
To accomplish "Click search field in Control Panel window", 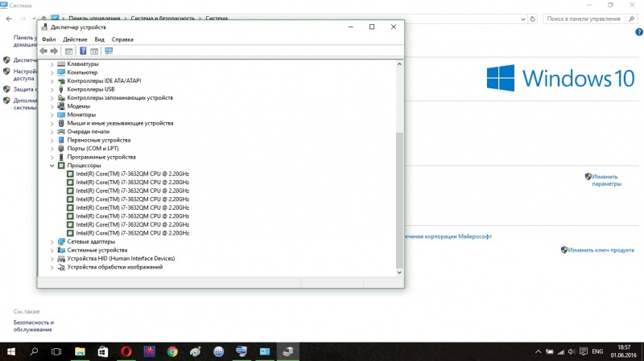I will [590, 18].
